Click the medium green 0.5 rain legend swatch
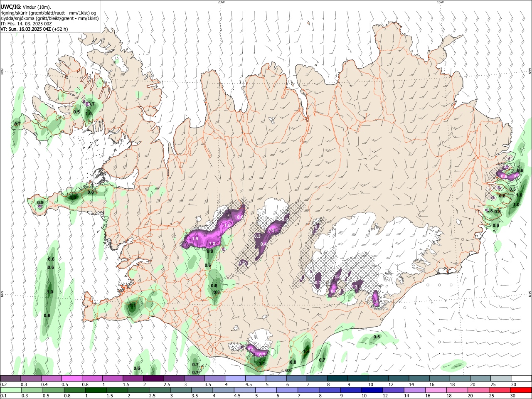Screen dimensions: 532x399 click(54, 390)
